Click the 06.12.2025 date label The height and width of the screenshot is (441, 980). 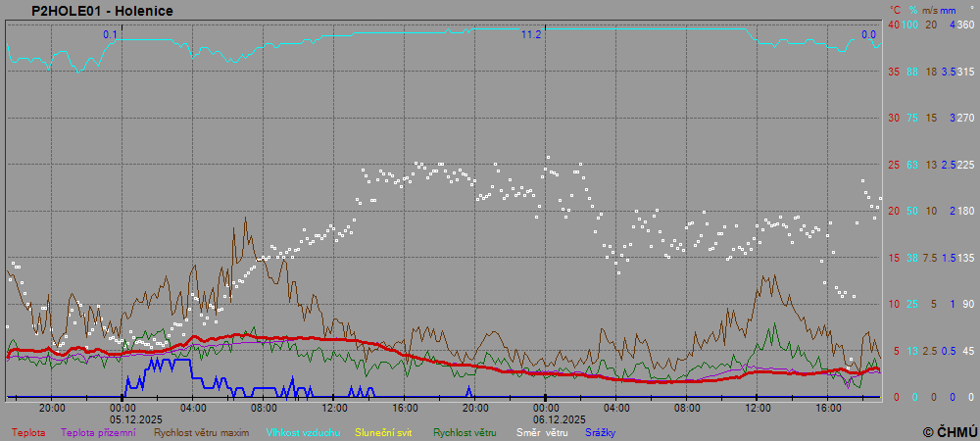pos(546,418)
